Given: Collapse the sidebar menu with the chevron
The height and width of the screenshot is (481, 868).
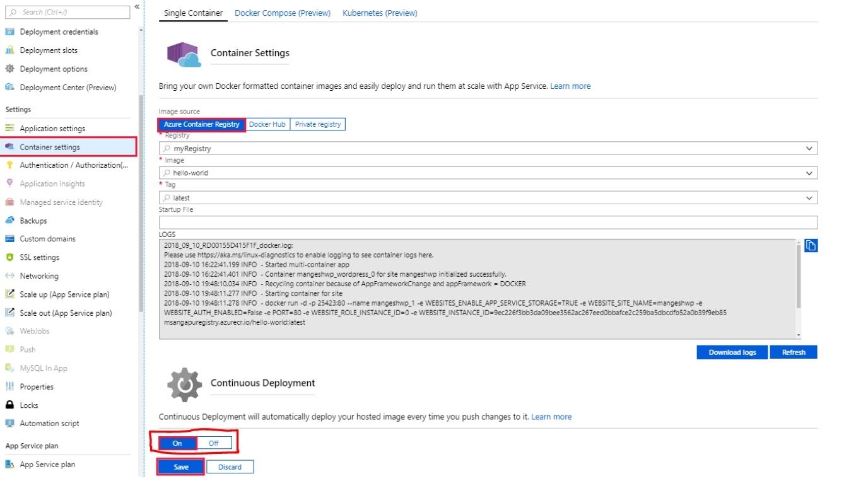Looking at the screenshot, I should pos(137,7).
